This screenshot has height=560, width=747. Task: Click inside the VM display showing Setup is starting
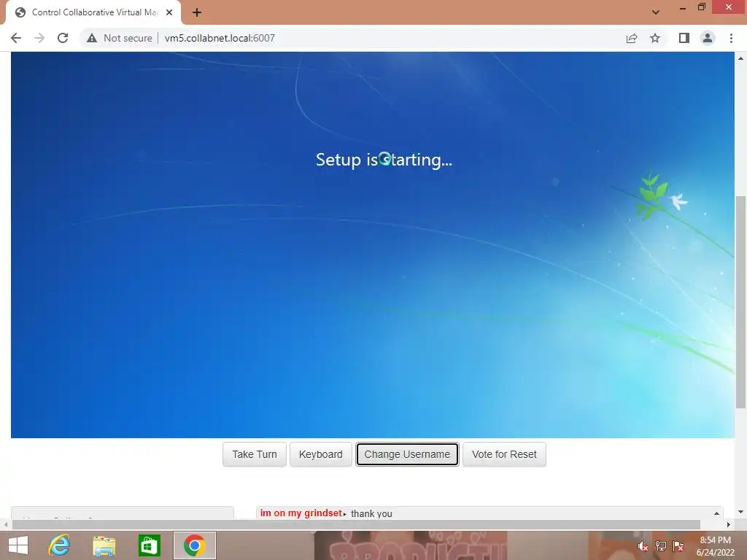pos(373,245)
